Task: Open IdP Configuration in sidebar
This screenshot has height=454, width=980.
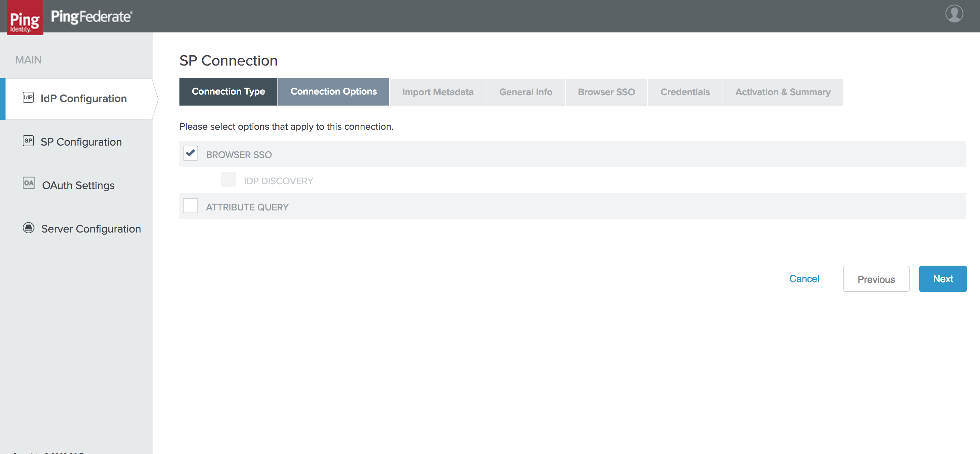Action: [x=79, y=99]
